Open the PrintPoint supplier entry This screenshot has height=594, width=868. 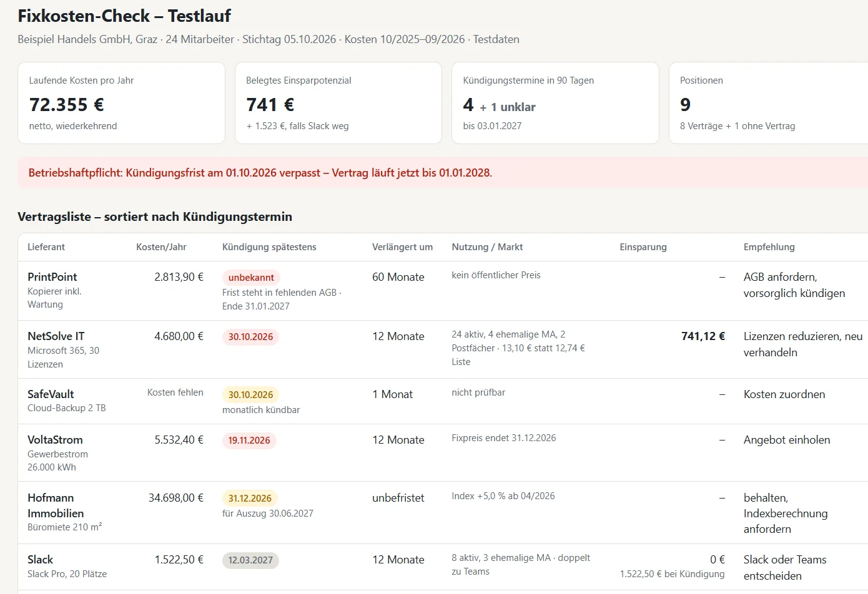[x=52, y=277]
